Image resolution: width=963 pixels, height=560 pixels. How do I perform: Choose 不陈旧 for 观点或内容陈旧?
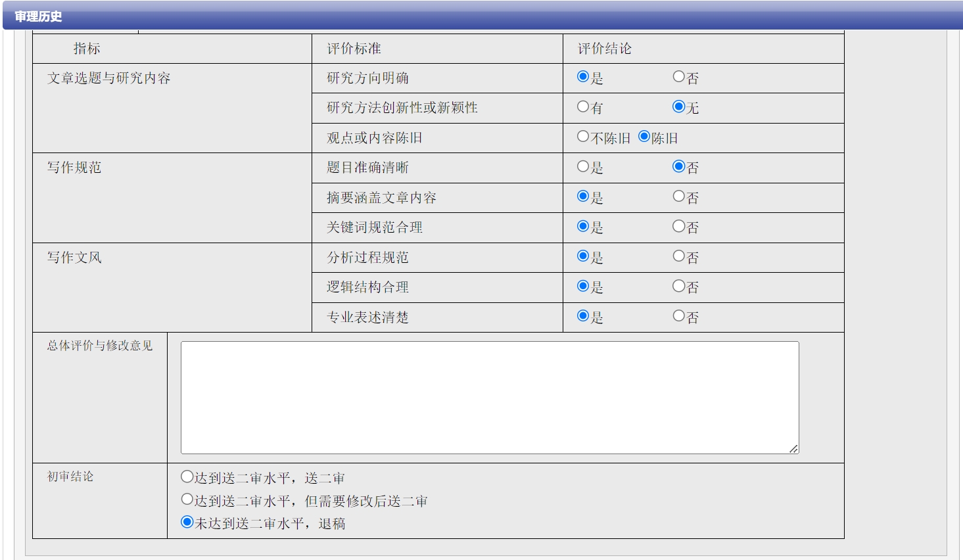point(583,137)
